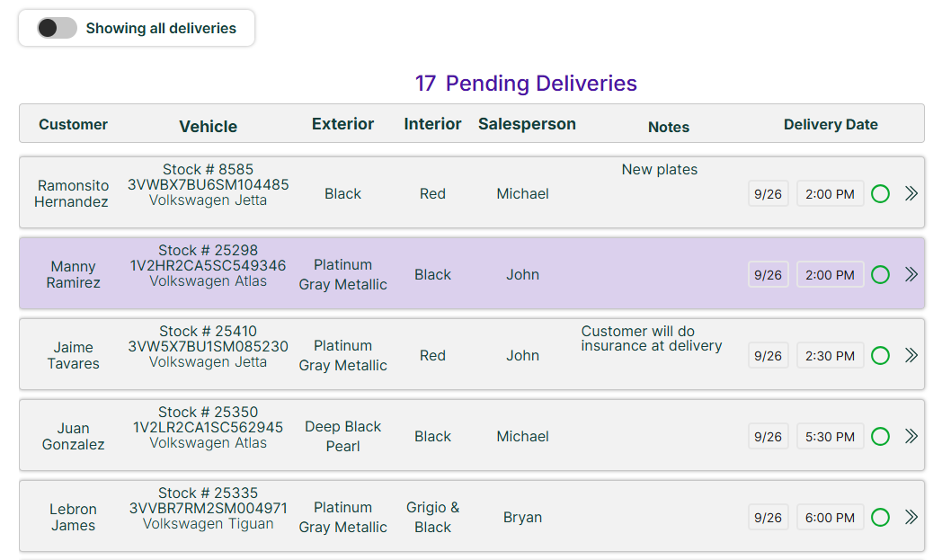Click the 6:00 PM time on Lebron James's row
The image size is (942, 560).
point(830,517)
